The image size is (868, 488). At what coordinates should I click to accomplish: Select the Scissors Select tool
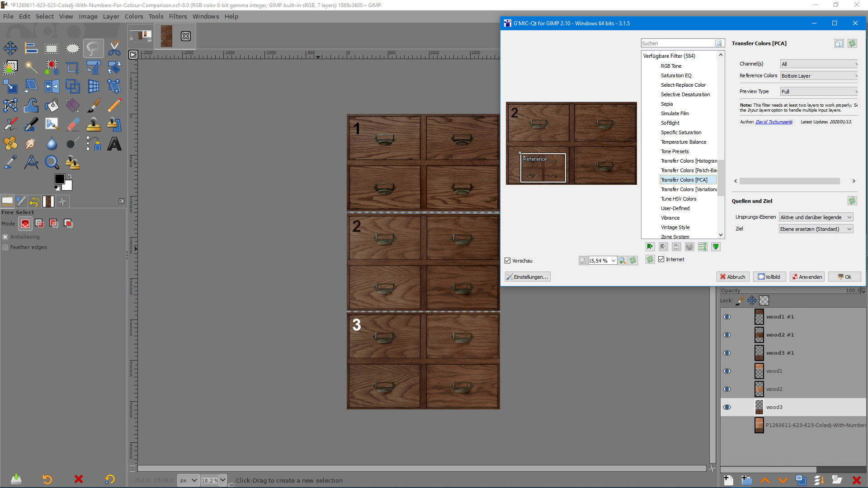(114, 48)
